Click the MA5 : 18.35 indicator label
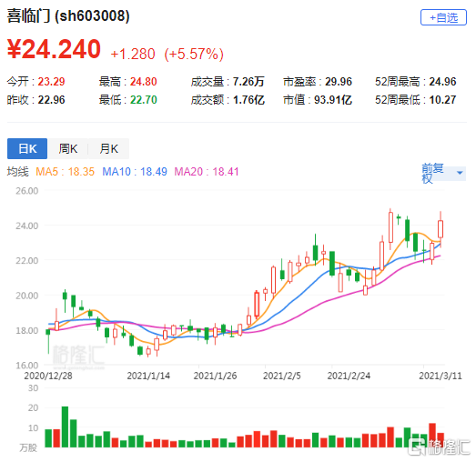 (x=65, y=172)
